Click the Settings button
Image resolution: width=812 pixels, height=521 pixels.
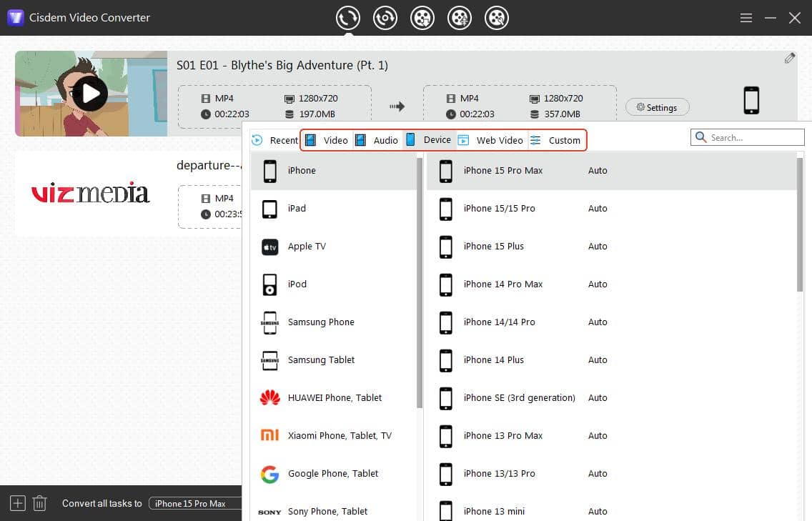657,107
